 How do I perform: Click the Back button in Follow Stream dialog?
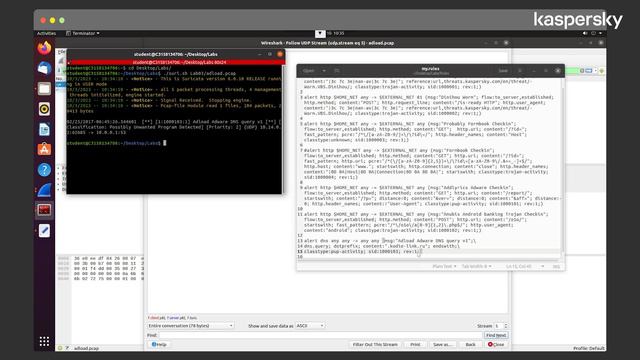pos(471,344)
